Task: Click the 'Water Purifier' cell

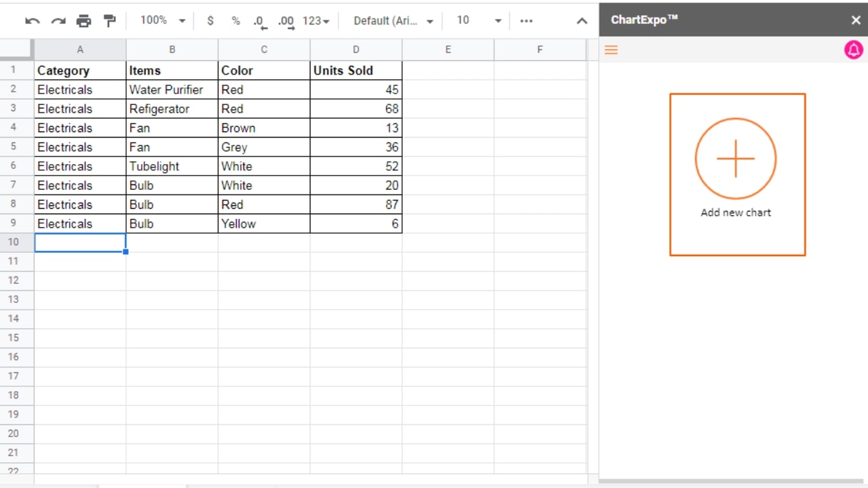Action: [x=172, y=89]
